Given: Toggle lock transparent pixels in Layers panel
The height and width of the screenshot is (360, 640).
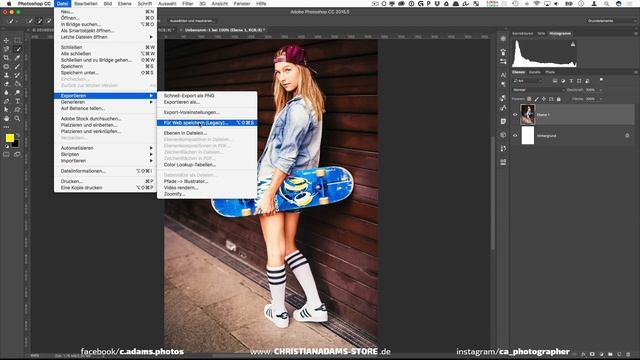Looking at the screenshot, I should pos(529,99).
